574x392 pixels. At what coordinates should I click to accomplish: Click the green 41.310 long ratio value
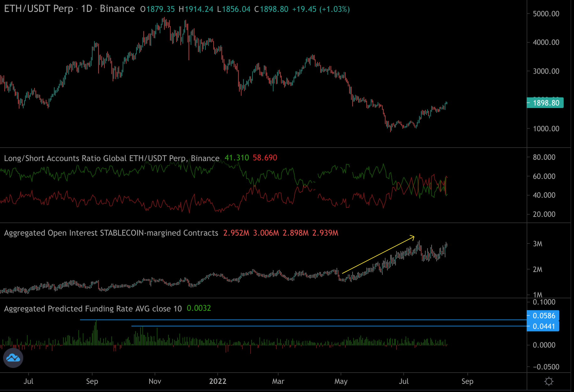click(x=237, y=158)
